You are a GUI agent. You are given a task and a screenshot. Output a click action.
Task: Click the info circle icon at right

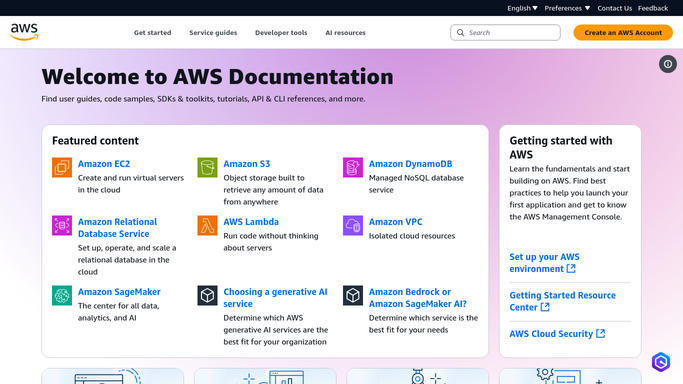click(668, 64)
